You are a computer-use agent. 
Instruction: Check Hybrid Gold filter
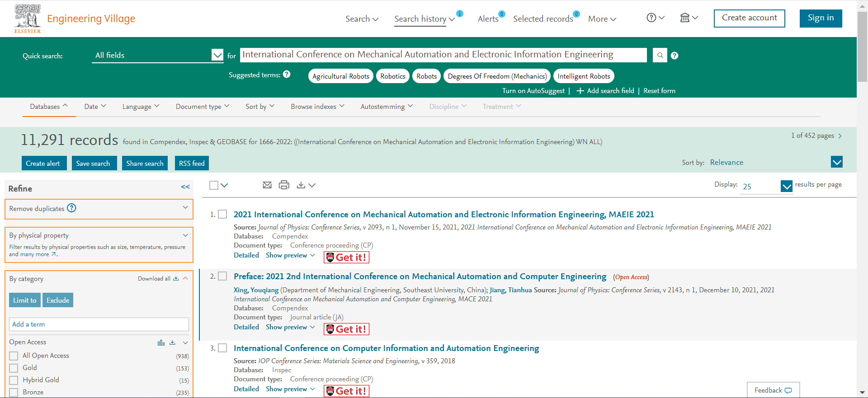coord(14,380)
